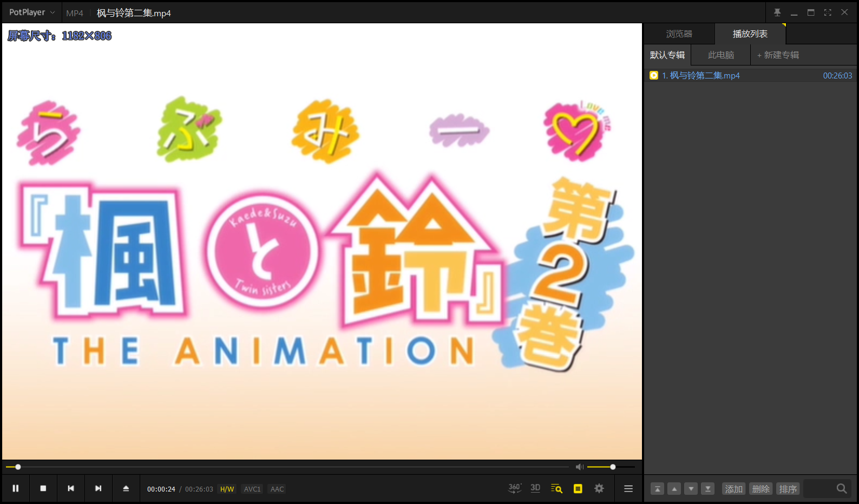Move playlist item to top
Screen dimensions: 859x504
point(657,489)
